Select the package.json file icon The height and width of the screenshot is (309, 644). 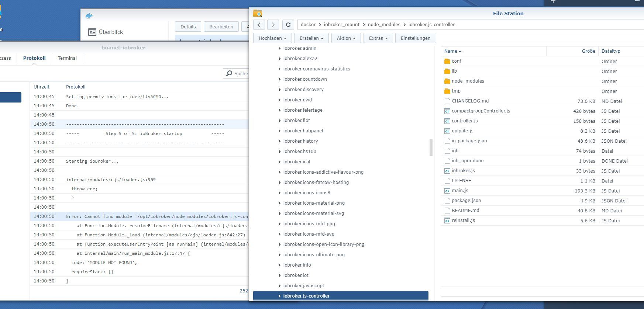447,201
